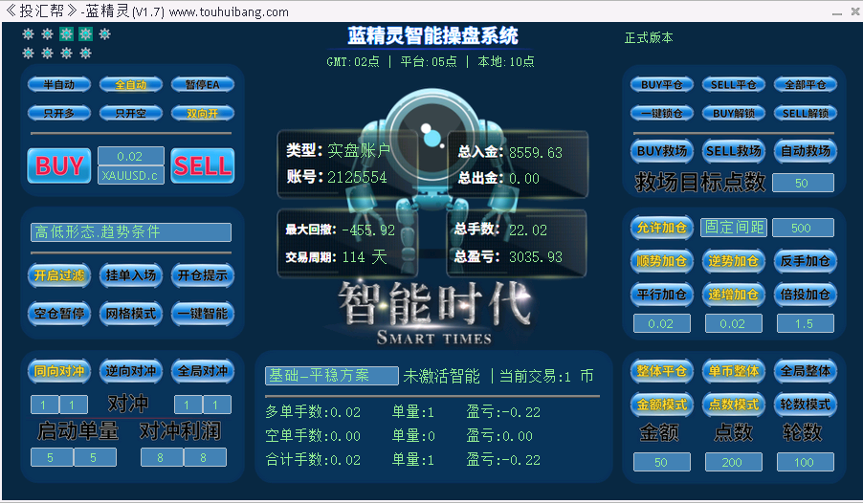Click the 一键智能 one-click smart button
This screenshot has width=863, height=504.
pyautogui.click(x=203, y=314)
